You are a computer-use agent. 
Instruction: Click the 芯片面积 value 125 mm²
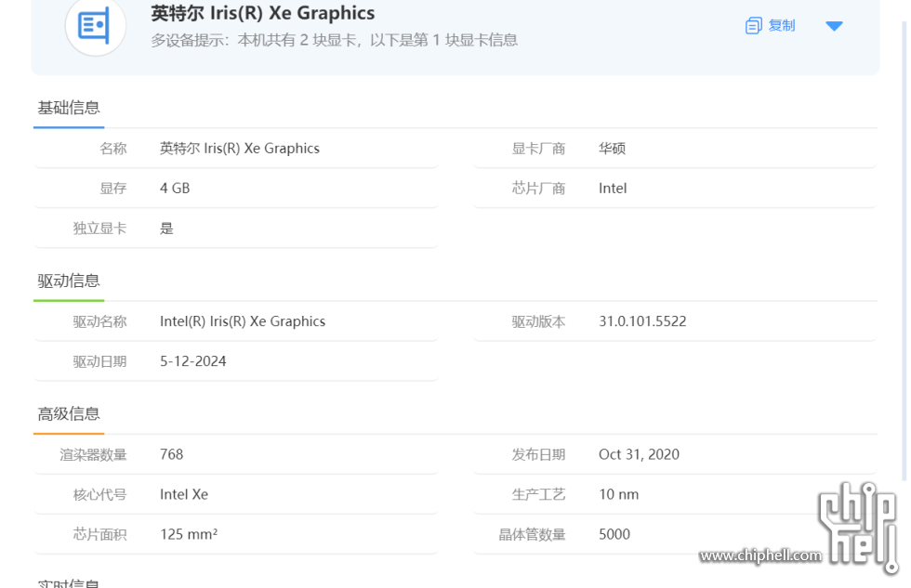[x=189, y=534]
